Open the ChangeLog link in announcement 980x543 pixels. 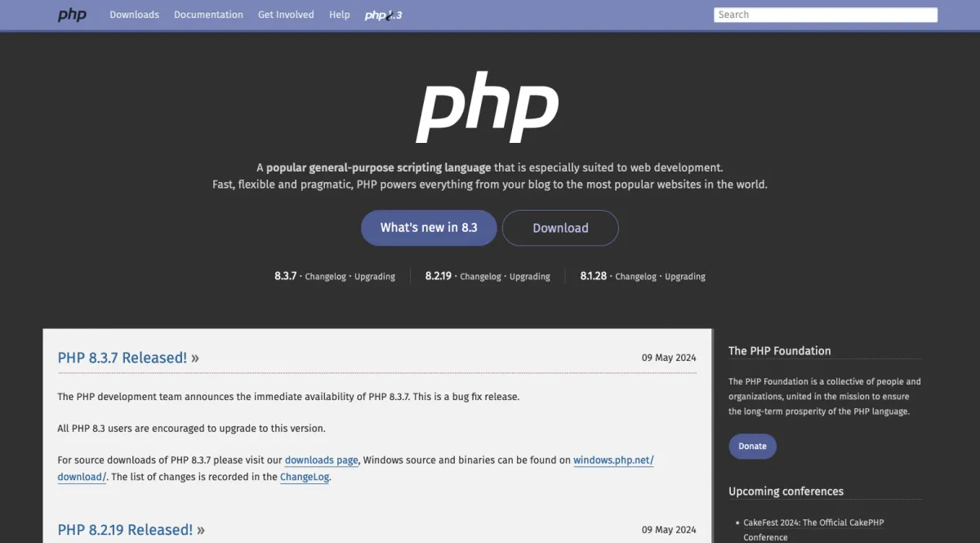305,477
